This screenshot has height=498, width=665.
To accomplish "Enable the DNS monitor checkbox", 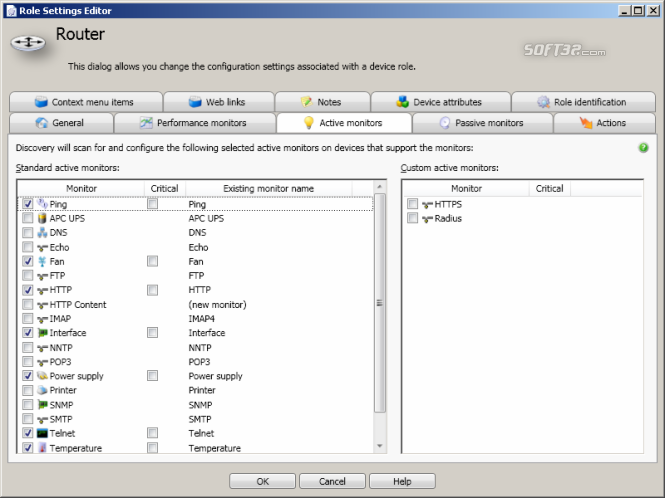I will click(x=28, y=232).
